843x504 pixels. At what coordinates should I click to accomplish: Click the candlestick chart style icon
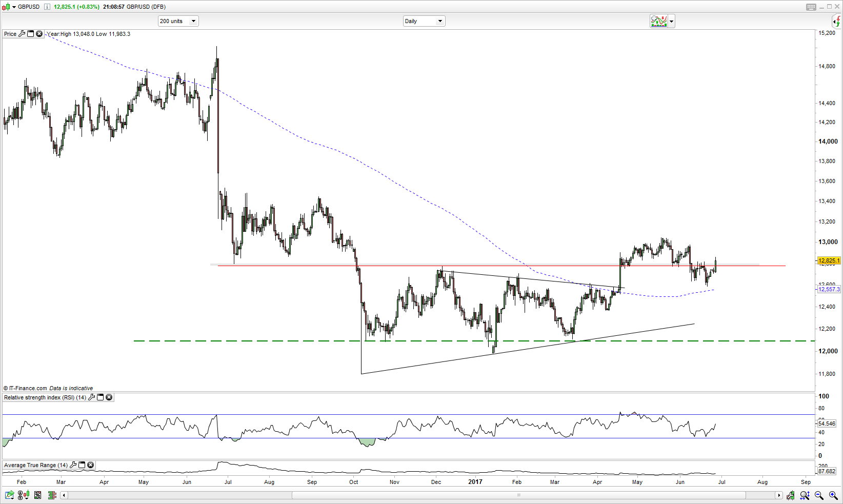coord(6,7)
